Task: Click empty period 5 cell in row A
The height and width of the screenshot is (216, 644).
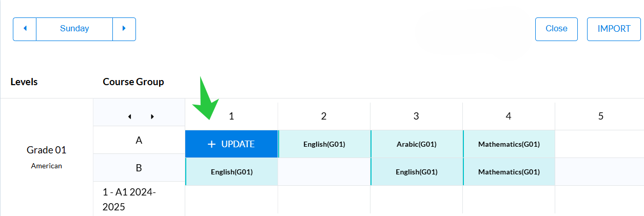Action: [x=599, y=144]
